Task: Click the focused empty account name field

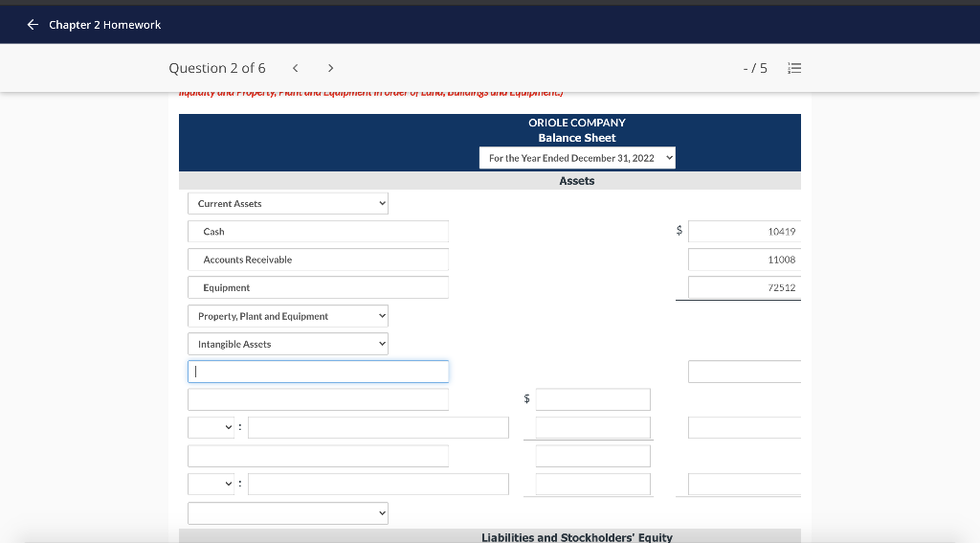Action: point(318,372)
